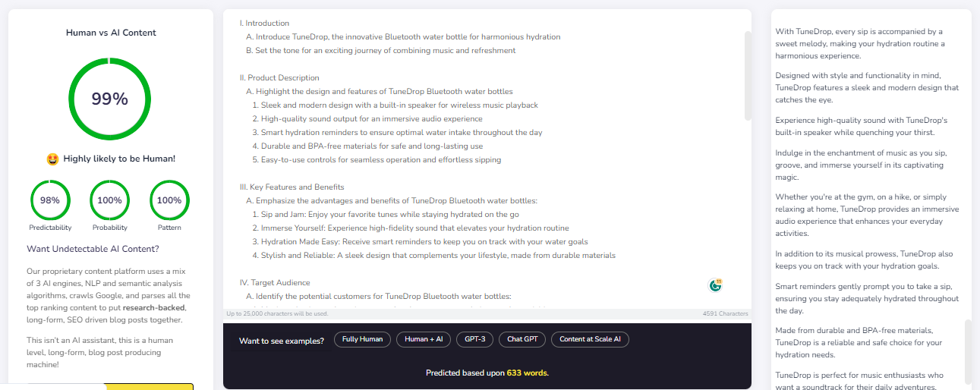Click line '1. Sip and Jam'
Screen dimensions: 980x390
pos(386,215)
